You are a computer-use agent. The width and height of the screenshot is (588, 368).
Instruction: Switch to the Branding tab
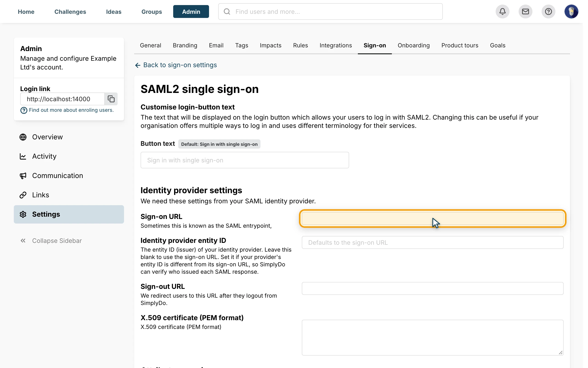click(185, 45)
